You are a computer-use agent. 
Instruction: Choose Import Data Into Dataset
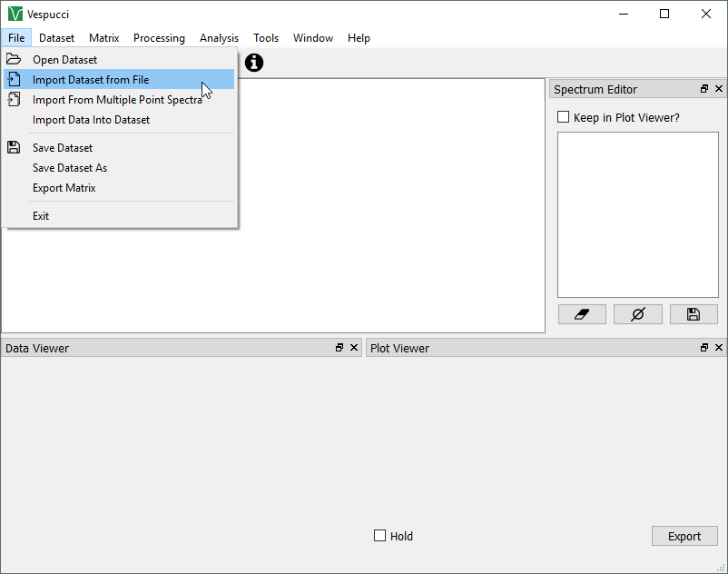pyautogui.click(x=119, y=119)
